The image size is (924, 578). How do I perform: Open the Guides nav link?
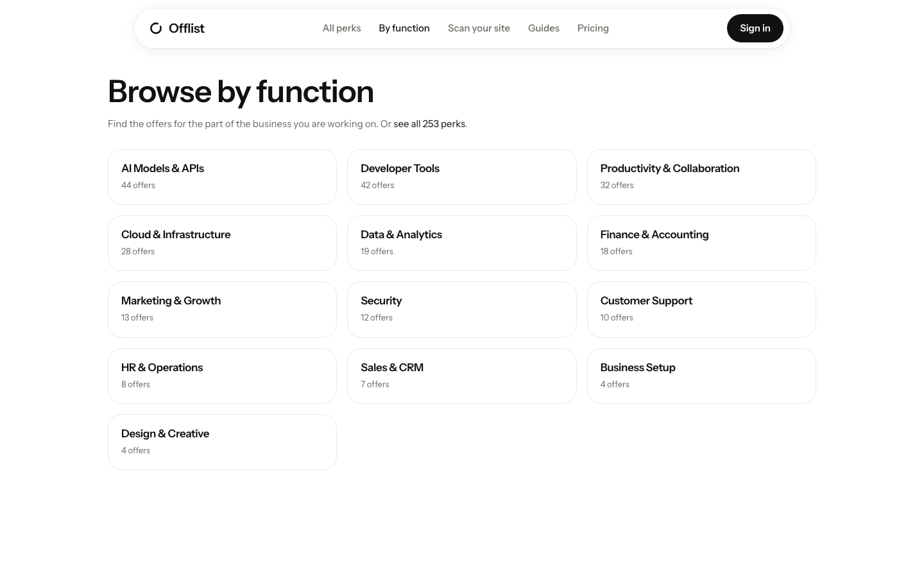tap(543, 28)
